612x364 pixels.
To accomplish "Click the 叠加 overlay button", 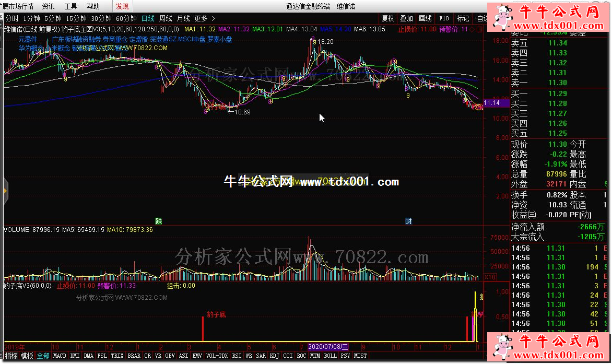I will point(406,18).
